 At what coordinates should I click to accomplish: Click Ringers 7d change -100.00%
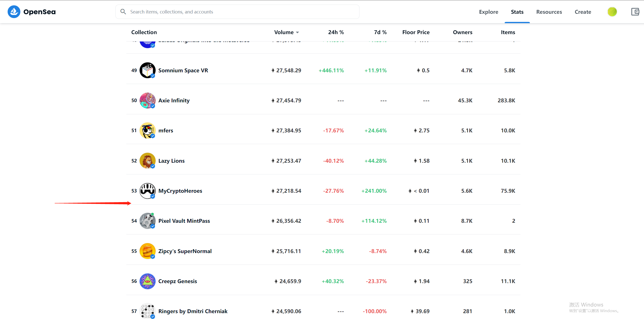[x=375, y=311]
